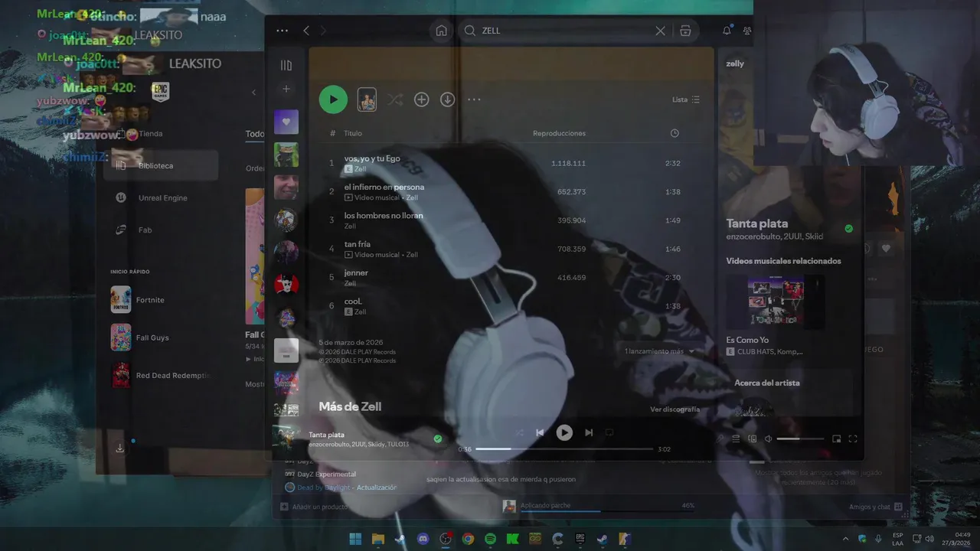Skip to next track in the player bar
This screenshot has height=551, width=980.
(x=589, y=432)
